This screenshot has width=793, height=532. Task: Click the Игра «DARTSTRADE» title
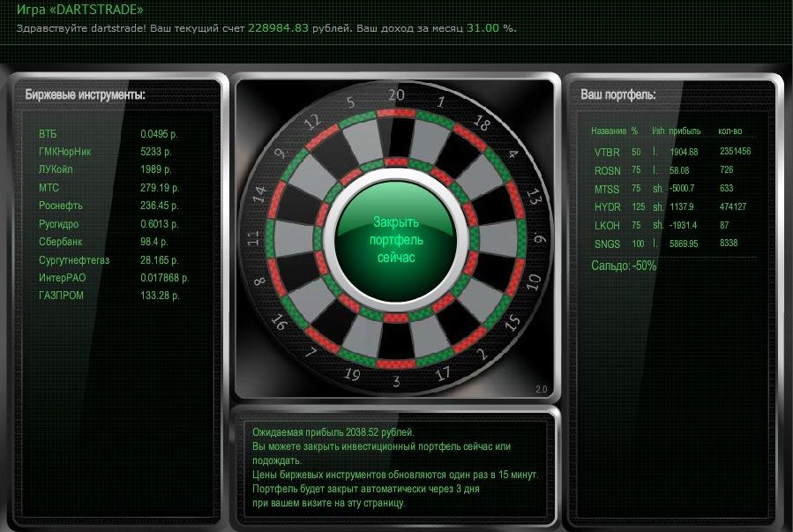[x=80, y=9]
